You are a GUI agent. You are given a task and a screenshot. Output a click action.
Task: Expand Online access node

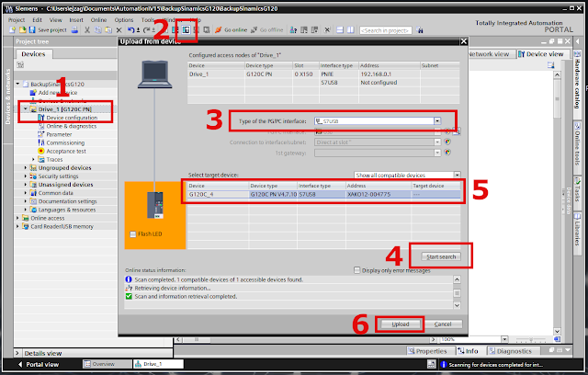point(17,218)
